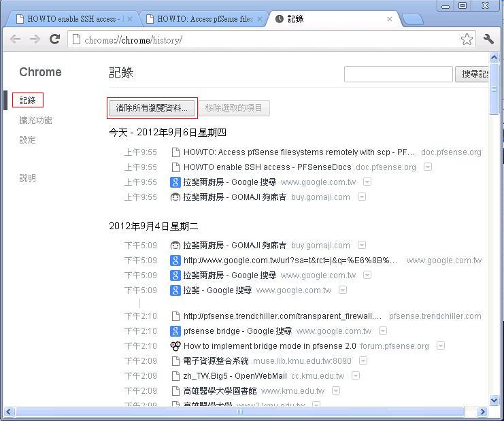504x421 pixels.
Task: Click page icon of 高雄醫學大學圖書館 entry
Action: click(175, 391)
